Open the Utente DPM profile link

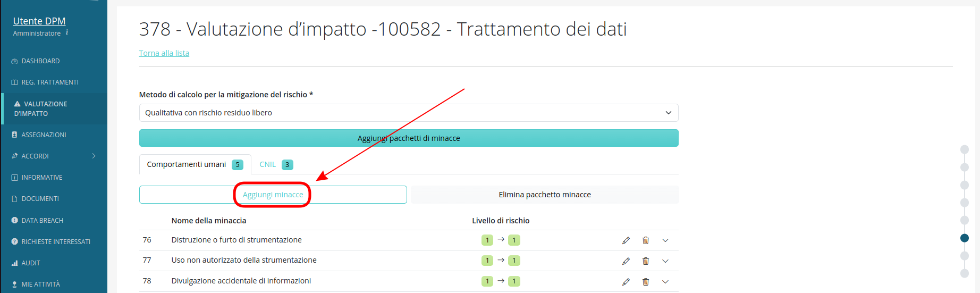[x=39, y=21]
